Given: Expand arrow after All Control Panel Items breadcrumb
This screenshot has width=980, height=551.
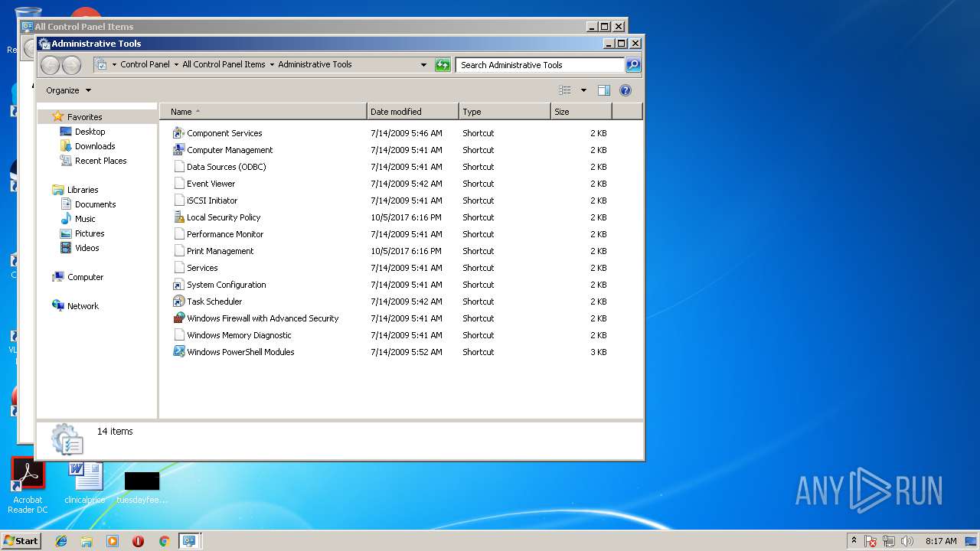Looking at the screenshot, I should (x=272, y=65).
